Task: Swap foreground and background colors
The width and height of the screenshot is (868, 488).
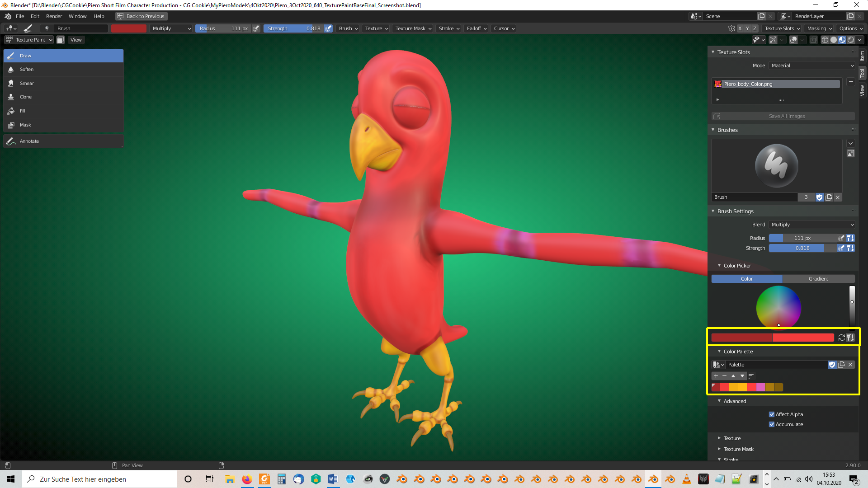Action: click(x=841, y=338)
